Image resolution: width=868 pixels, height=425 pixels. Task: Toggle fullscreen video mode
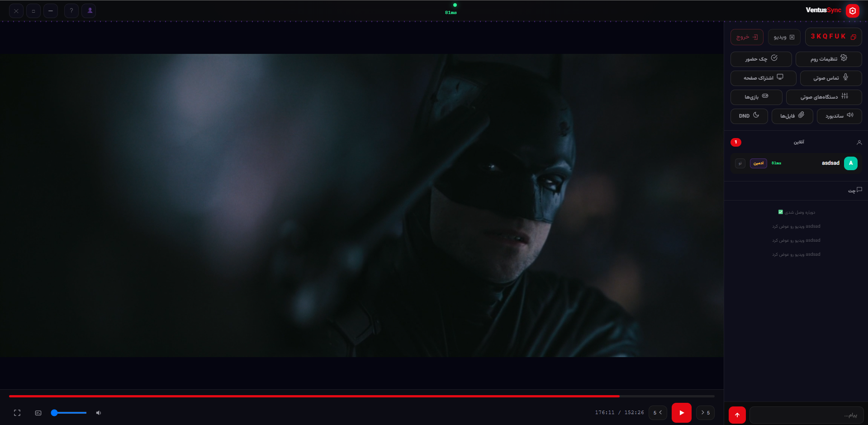coord(17,413)
